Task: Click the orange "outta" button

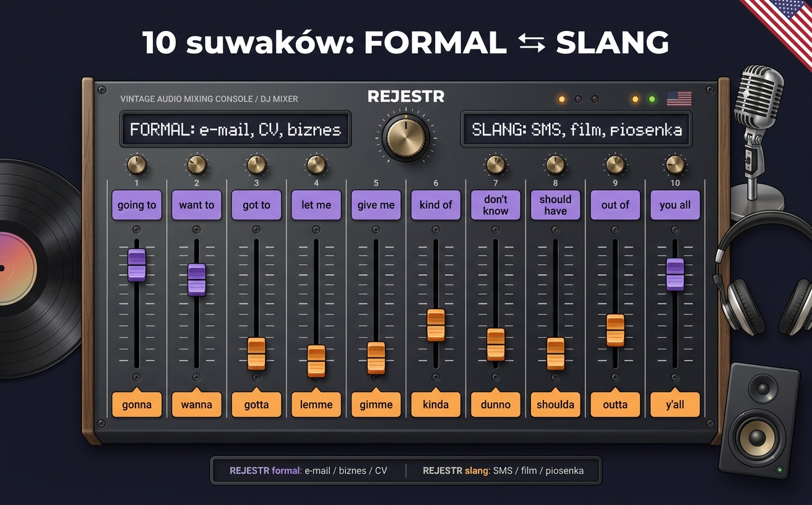Action: click(615, 404)
